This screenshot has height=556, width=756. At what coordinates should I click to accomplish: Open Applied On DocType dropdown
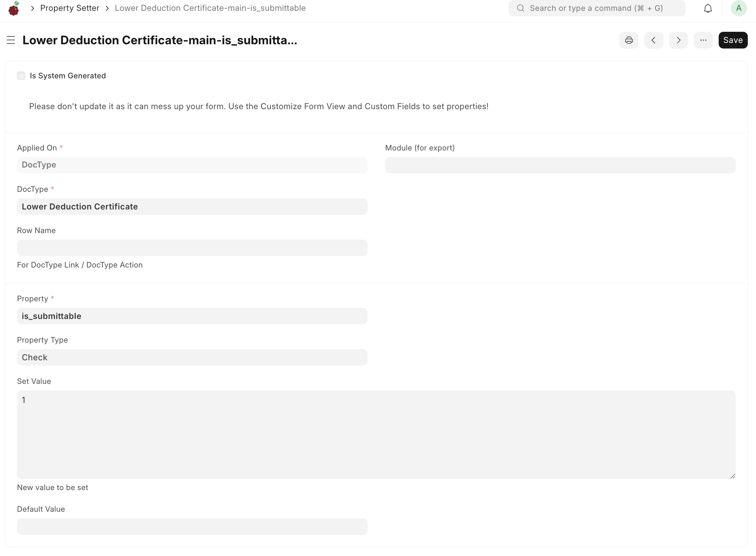coord(192,165)
